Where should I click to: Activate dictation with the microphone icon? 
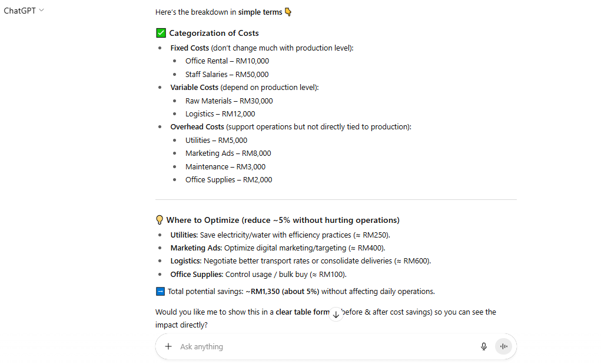point(484,346)
